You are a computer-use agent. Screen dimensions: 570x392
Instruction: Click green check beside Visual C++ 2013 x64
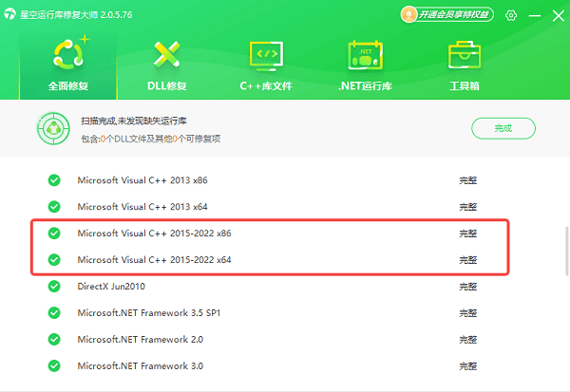54,207
